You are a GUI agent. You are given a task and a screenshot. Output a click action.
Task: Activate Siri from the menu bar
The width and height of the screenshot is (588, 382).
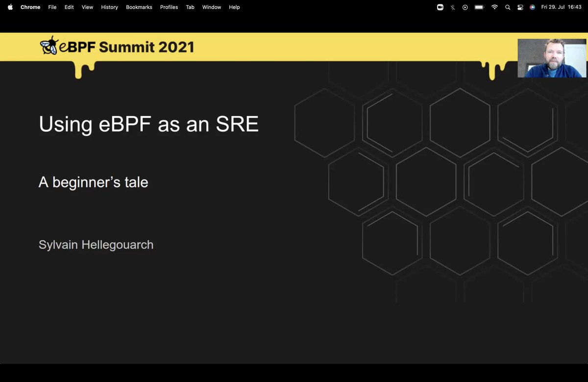532,7
